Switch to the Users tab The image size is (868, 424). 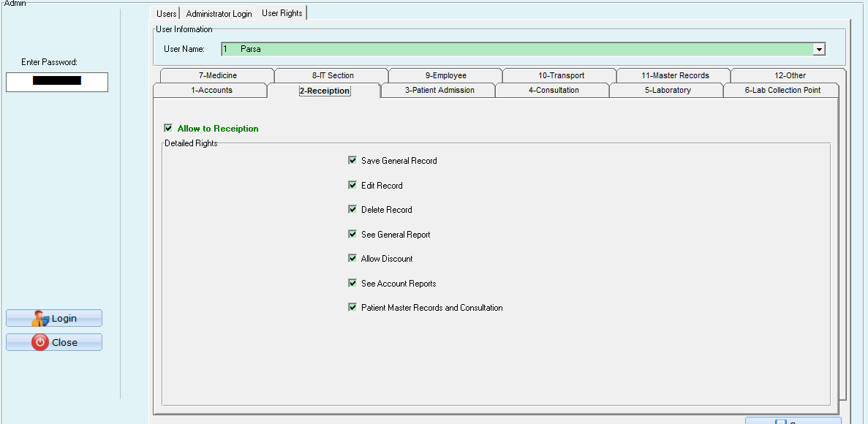[x=166, y=13]
